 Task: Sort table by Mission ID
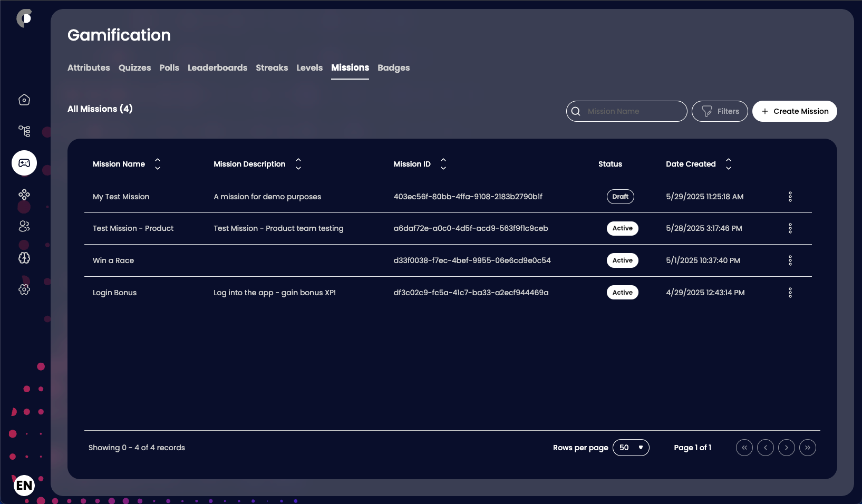click(443, 164)
